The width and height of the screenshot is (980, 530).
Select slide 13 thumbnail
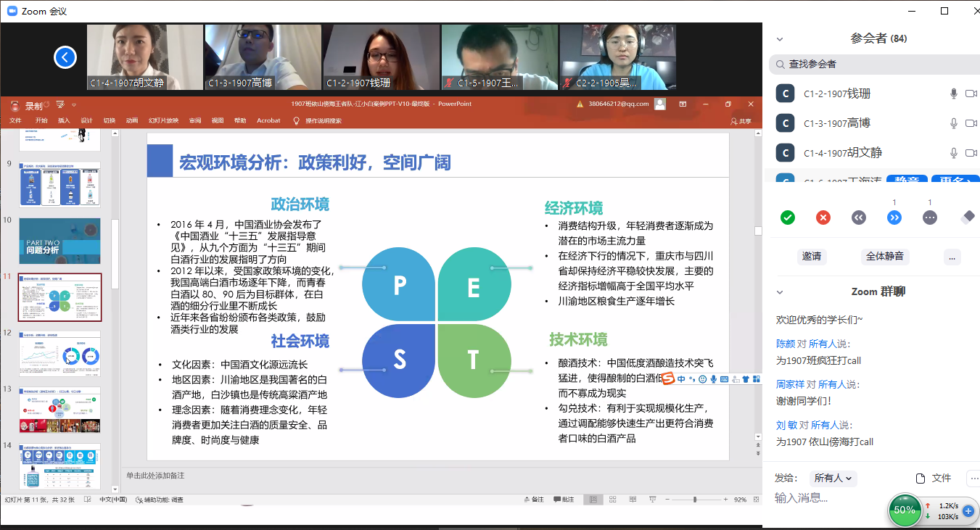tap(59, 410)
